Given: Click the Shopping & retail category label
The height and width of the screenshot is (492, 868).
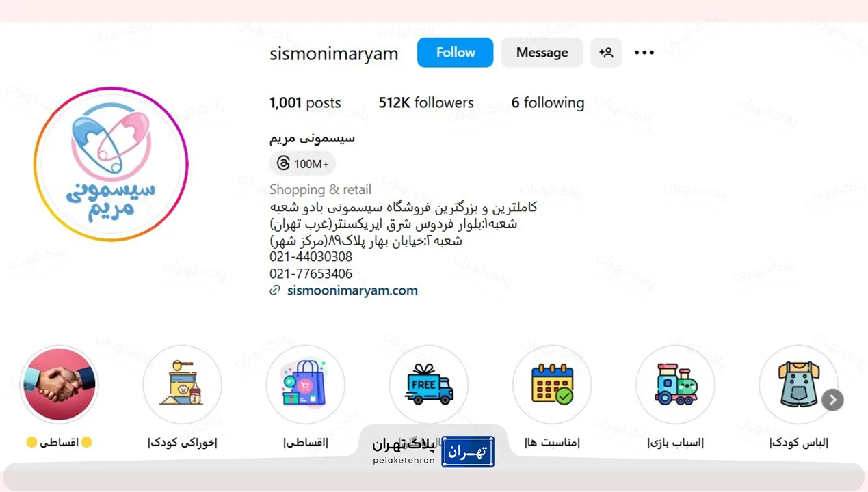Looking at the screenshot, I should [x=320, y=190].
